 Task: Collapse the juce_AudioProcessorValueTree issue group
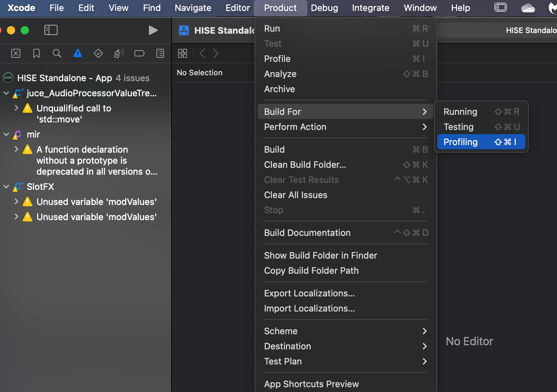(x=6, y=93)
